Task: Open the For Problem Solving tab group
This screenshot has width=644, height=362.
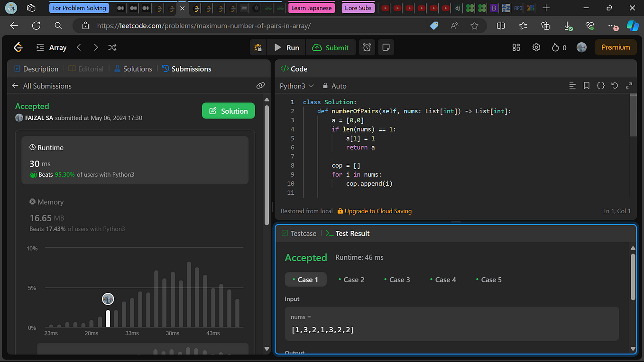Action: point(79,8)
